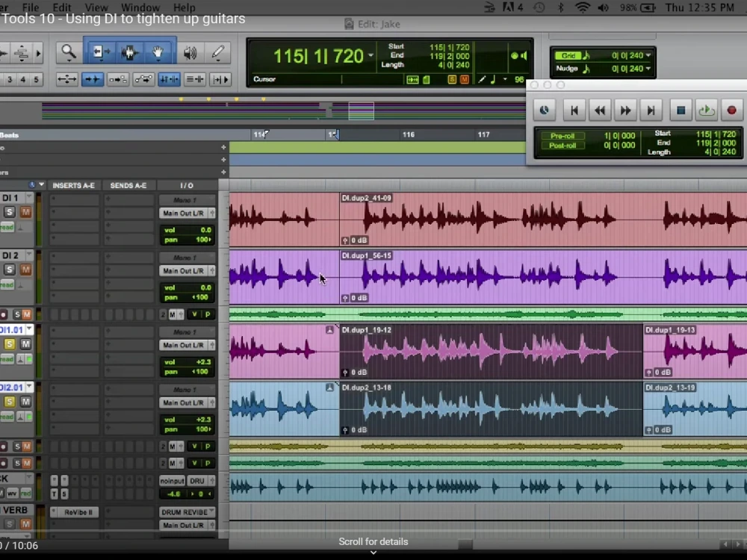Open DI1.01 track playlist dropdown
This screenshot has height=560, width=747.
click(30, 329)
